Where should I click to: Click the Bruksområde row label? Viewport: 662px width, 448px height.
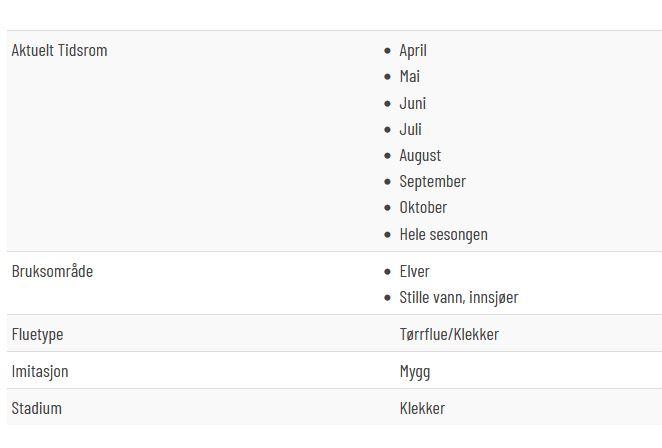pos(52,271)
